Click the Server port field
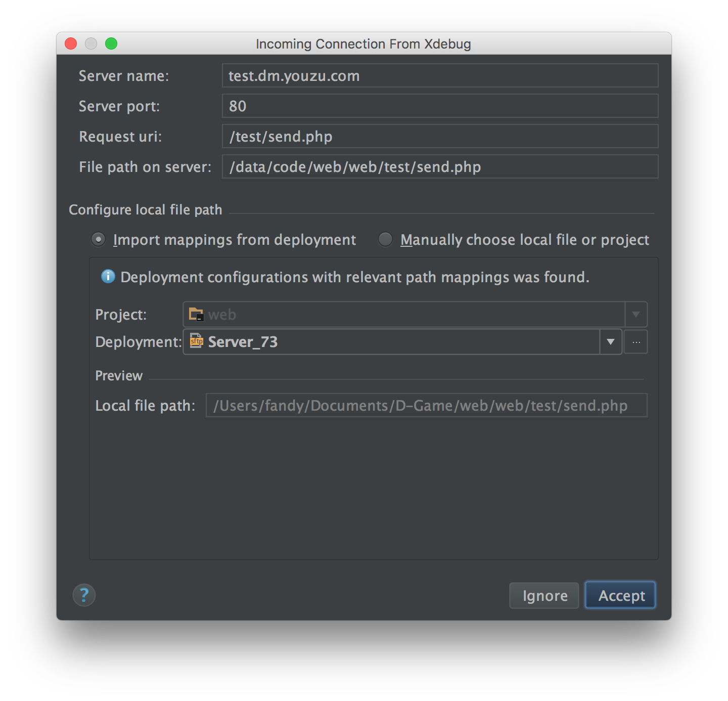The height and width of the screenshot is (701, 728). [440, 106]
